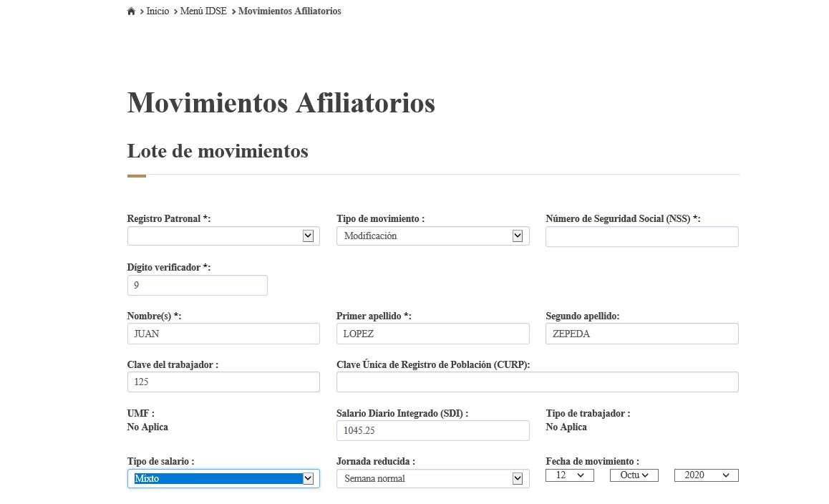Click the Primer apellido field showing LOPEZ
The image size is (829, 504).
tap(432, 333)
